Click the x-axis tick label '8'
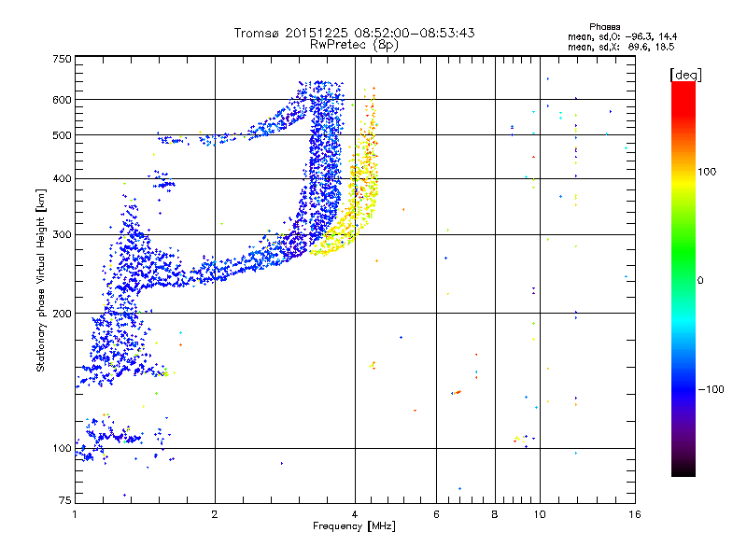747x560 pixels. click(495, 514)
